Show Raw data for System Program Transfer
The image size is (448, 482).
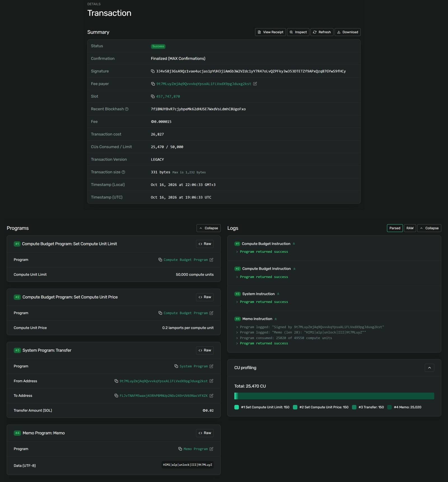[205, 350]
